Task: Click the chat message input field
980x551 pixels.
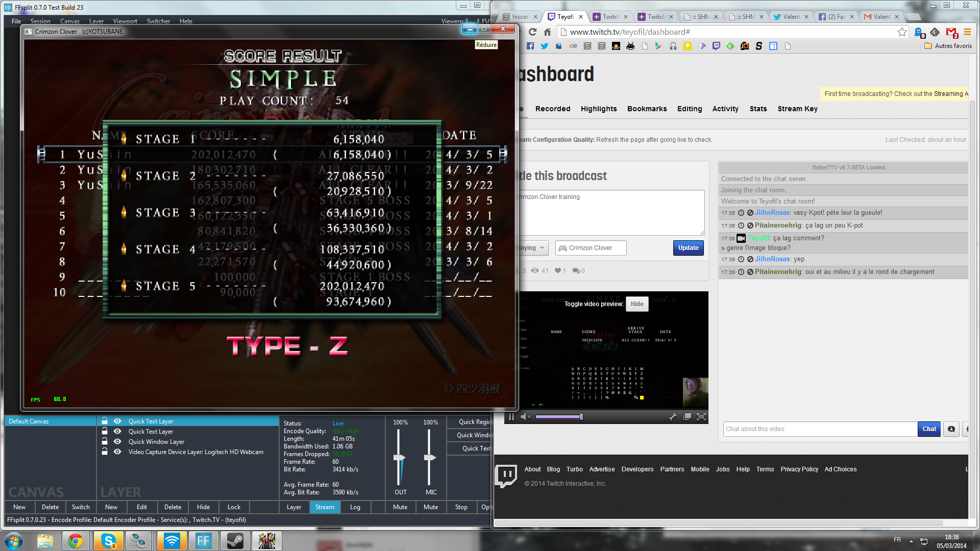Action: point(820,429)
